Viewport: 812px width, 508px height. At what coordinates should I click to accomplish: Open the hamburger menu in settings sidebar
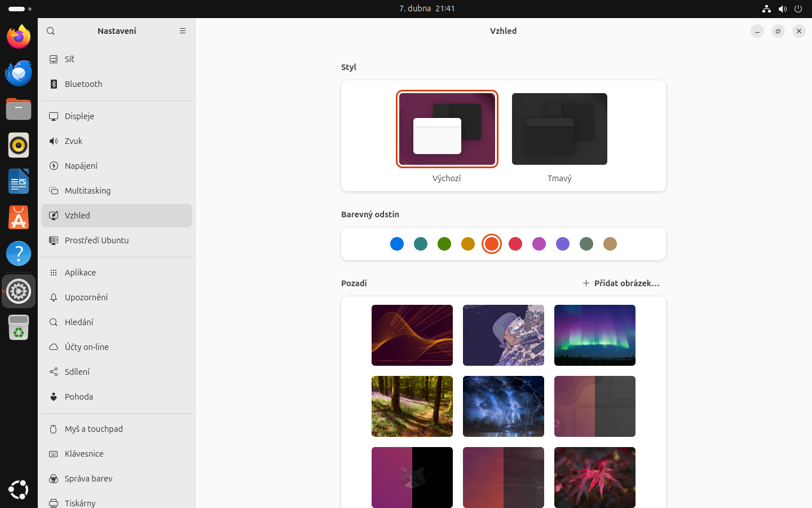(183, 31)
